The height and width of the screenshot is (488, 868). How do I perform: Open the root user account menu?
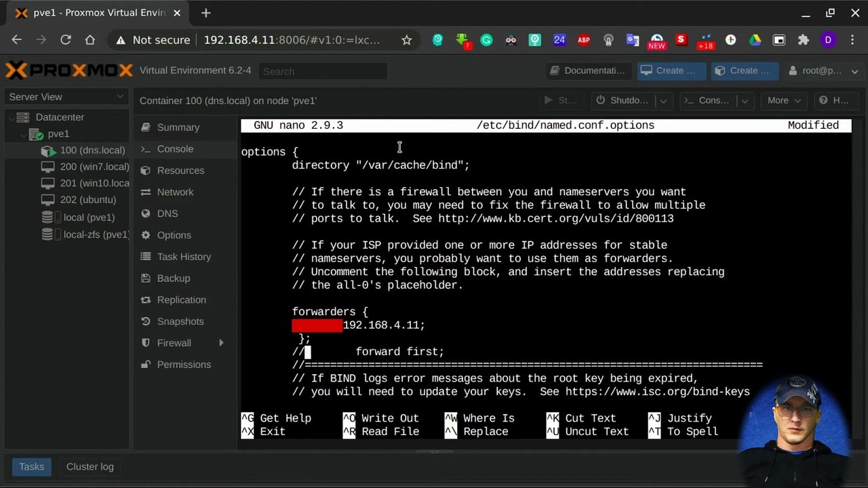click(824, 70)
